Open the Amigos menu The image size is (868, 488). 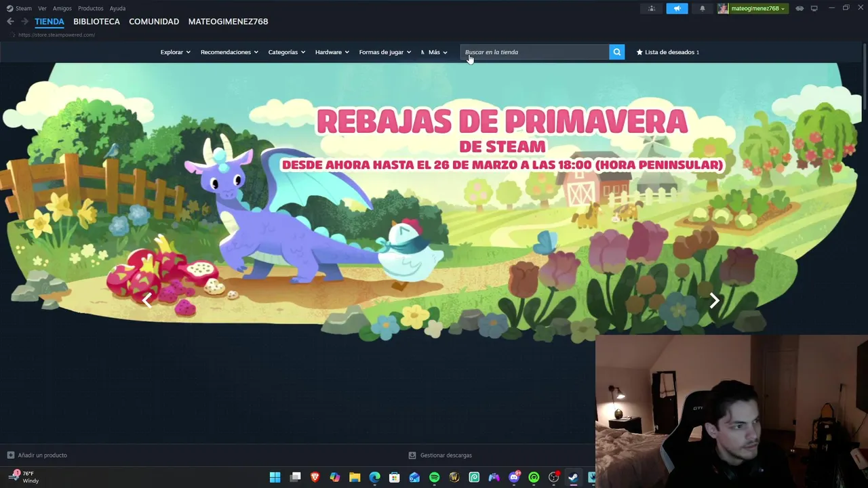pos(62,8)
